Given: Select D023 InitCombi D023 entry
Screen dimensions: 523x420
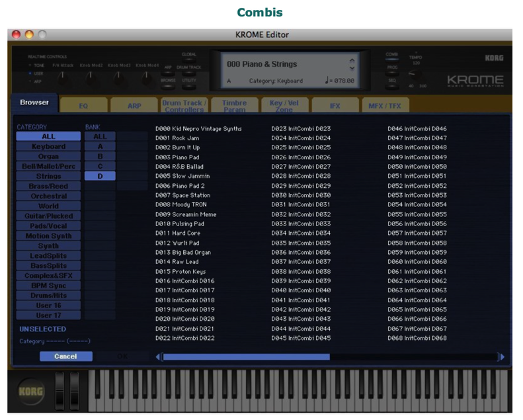Looking at the screenshot, I should (301, 129).
